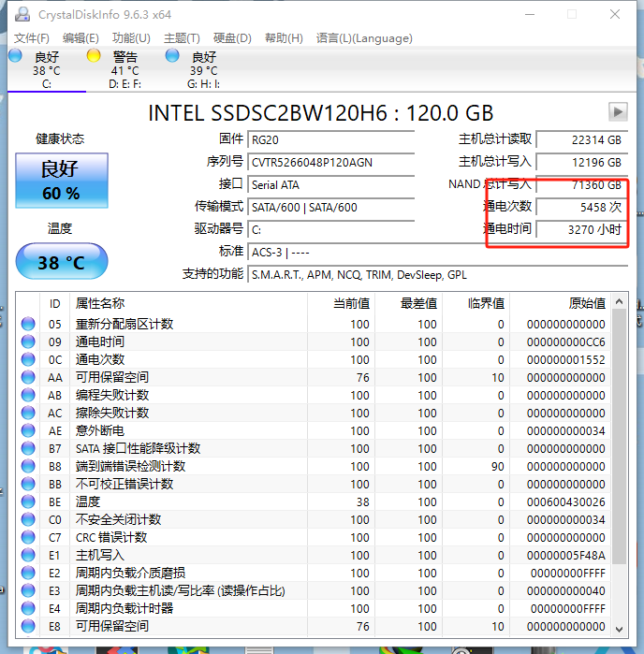
Task: Click the status orb of row E4 周期内负载计时器
Action: point(28,608)
